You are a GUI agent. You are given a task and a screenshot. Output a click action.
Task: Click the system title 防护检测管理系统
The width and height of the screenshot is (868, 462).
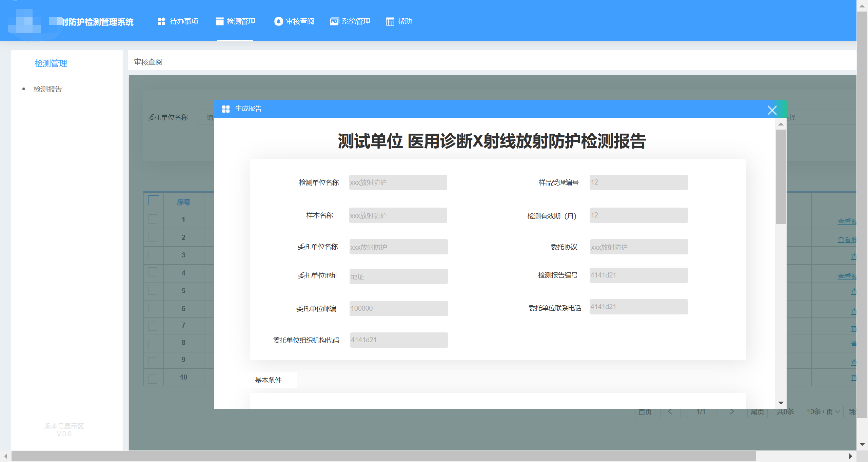tap(98, 22)
